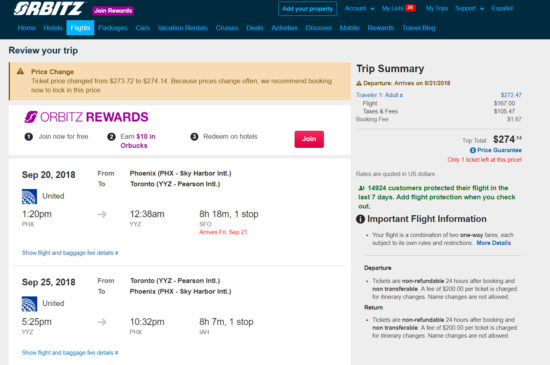Click the Orbitz Rewards logo icon
550x365 pixels.
(x=31, y=117)
